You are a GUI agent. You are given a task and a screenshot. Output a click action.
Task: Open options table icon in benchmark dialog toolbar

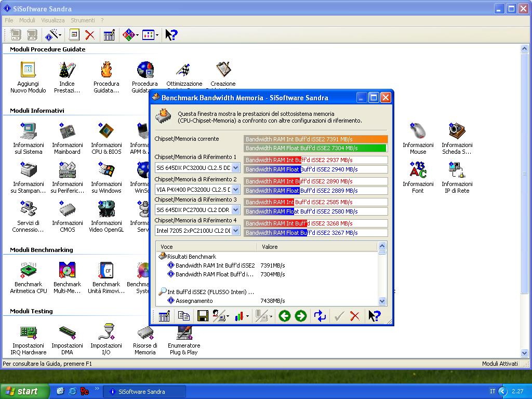click(164, 316)
